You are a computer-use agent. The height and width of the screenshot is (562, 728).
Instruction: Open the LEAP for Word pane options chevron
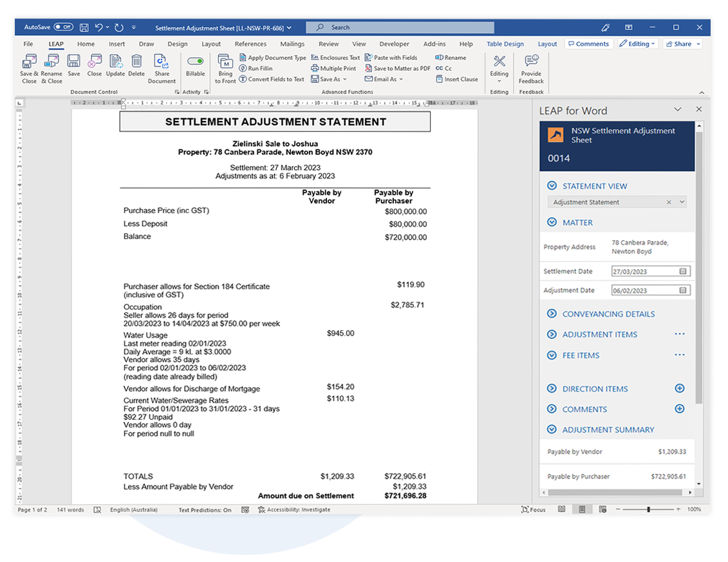(677, 109)
